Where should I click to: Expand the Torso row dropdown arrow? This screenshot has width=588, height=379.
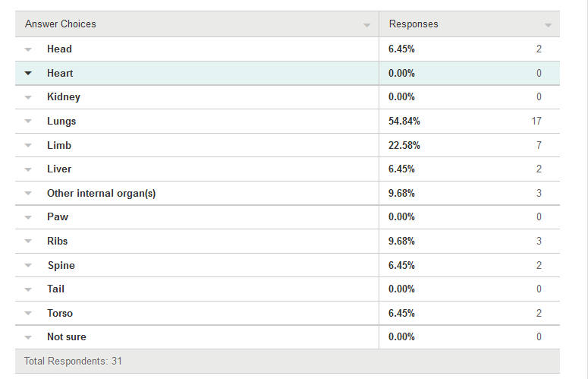[x=28, y=314]
